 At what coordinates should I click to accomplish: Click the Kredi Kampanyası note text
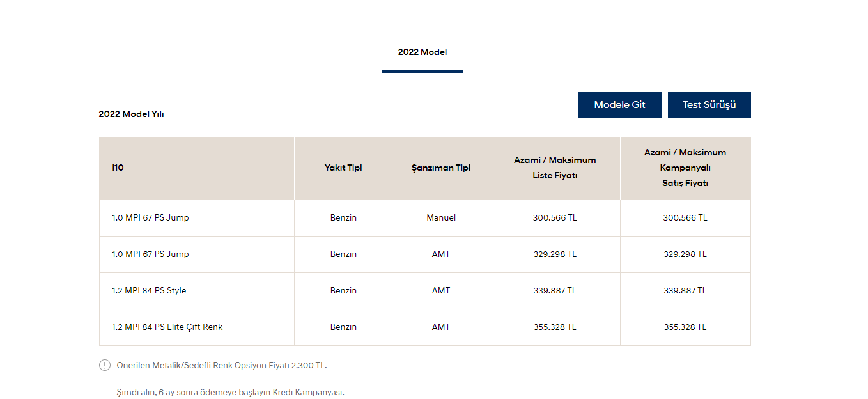point(231,392)
